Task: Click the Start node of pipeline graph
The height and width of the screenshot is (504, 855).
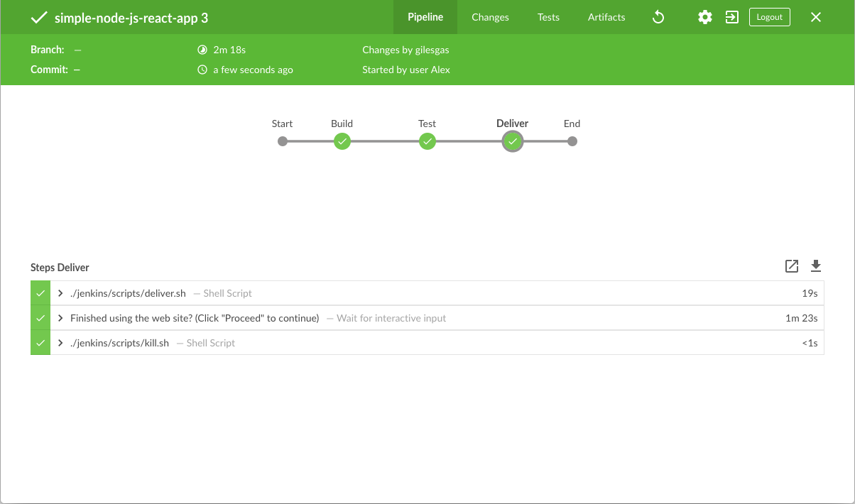Action: pyautogui.click(x=283, y=141)
